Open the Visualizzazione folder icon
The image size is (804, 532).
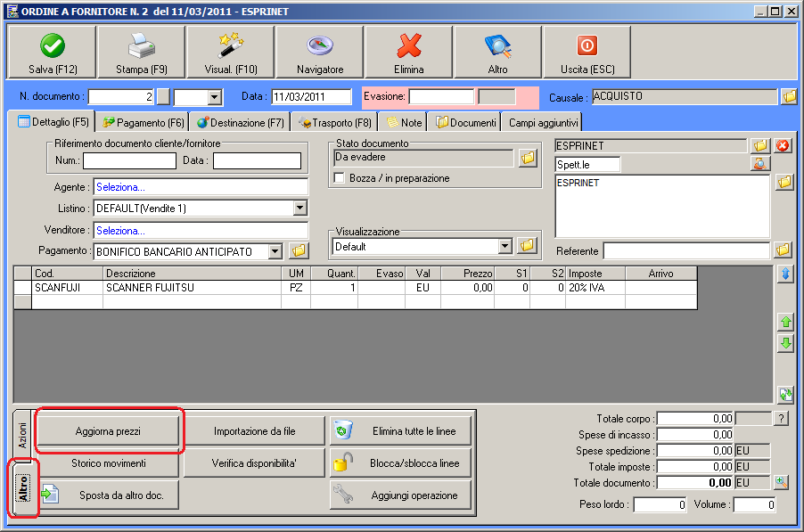coord(527,246)
